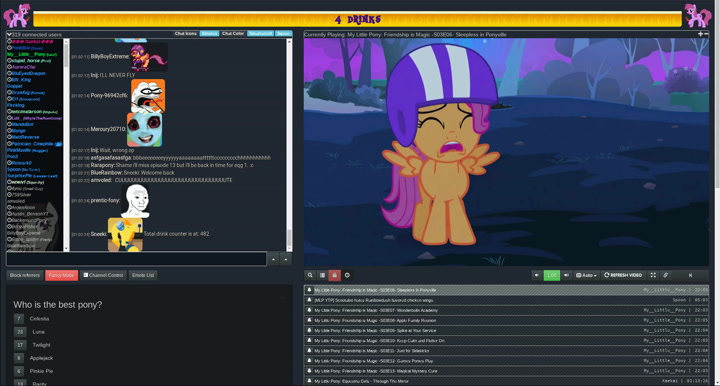Open Channel Control
The width and height of the screenshot is (720, 386).
coord(103,275)
